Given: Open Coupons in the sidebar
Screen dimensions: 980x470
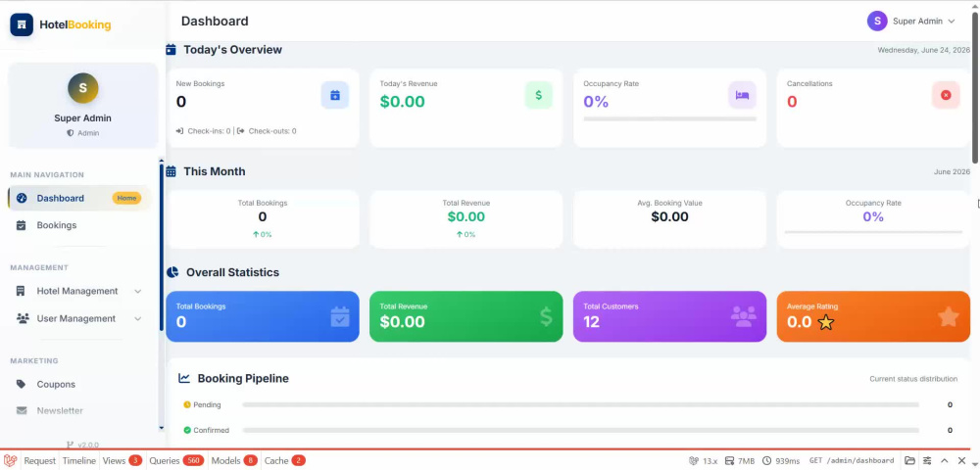Looking at the screenshot, I should pos(79,385).
